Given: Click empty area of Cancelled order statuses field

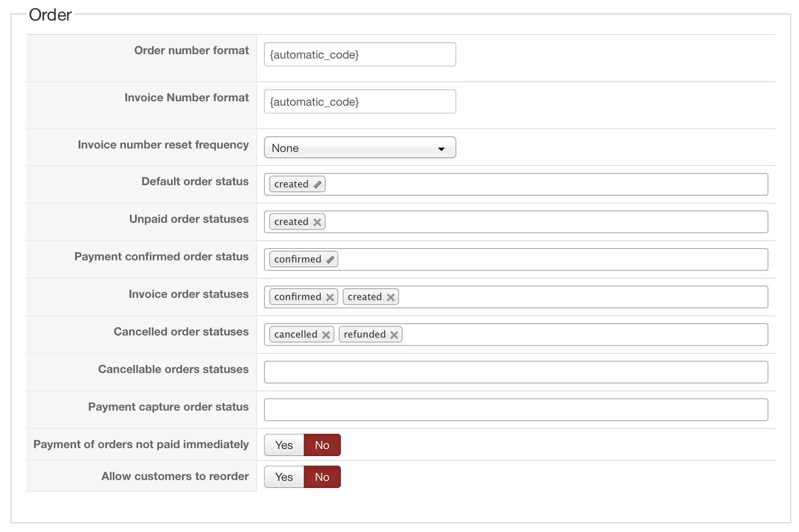Looking at the screenshot, I should pyautogui.click(x=581, y=335).
